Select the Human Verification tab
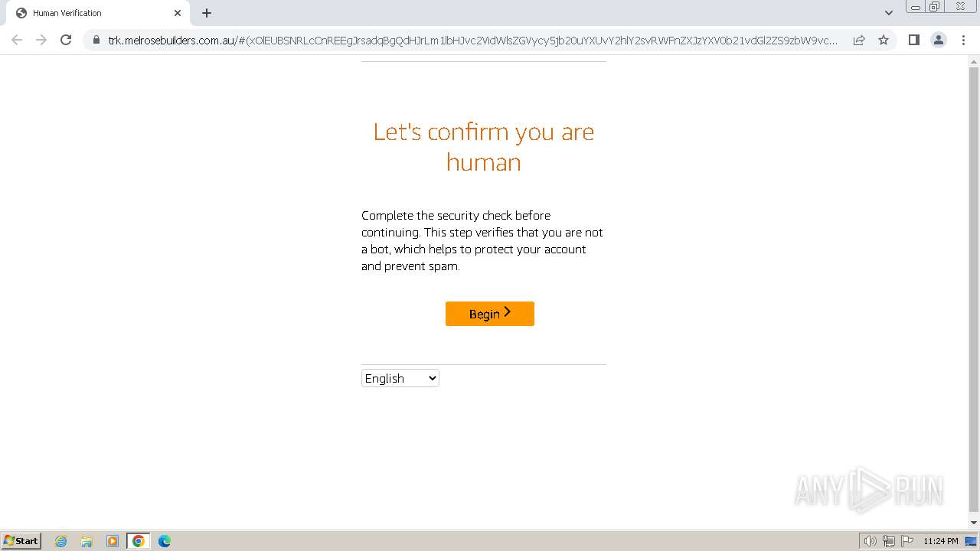 [98, 13]
